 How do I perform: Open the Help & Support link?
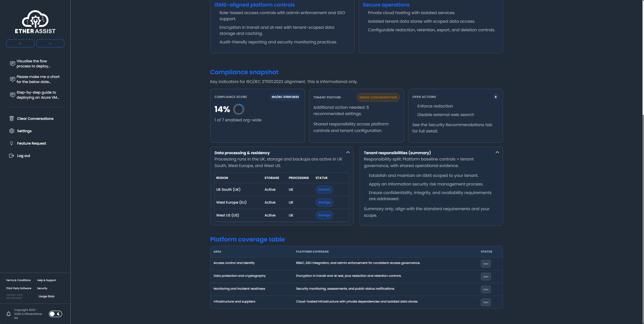pyautogui.click(x=47, y=280)
